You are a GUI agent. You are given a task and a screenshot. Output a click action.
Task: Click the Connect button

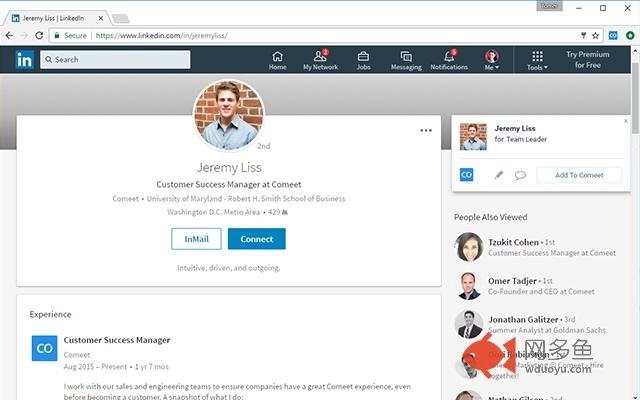click(x=256, y=239)
